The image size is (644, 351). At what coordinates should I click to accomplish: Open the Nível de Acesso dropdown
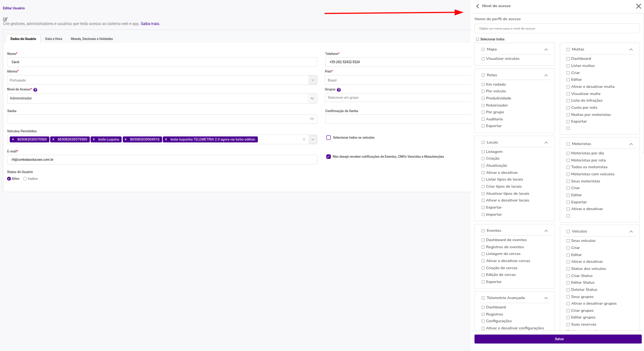pos(312,98)
